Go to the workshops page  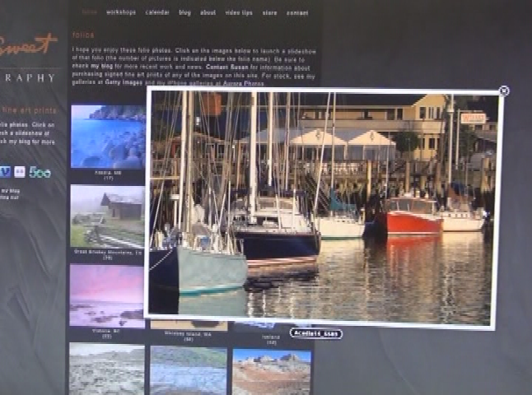coord(121,12)
